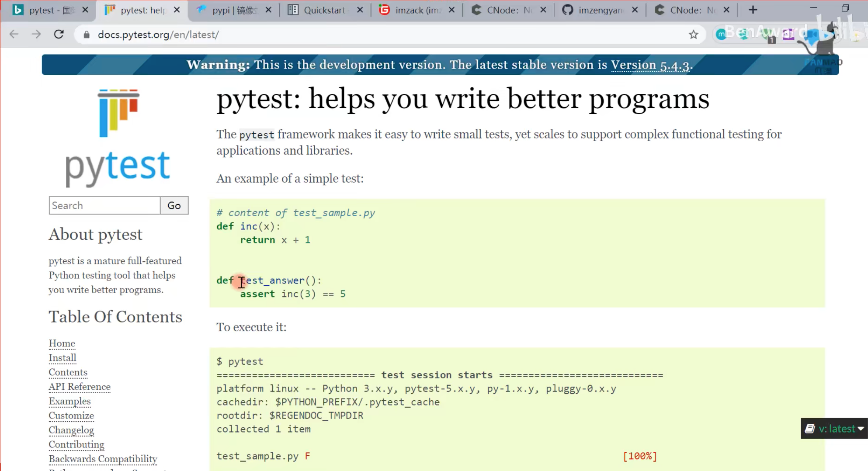Click the address bar URL
This screenshot has width=868, height=471.
point(158,35)
